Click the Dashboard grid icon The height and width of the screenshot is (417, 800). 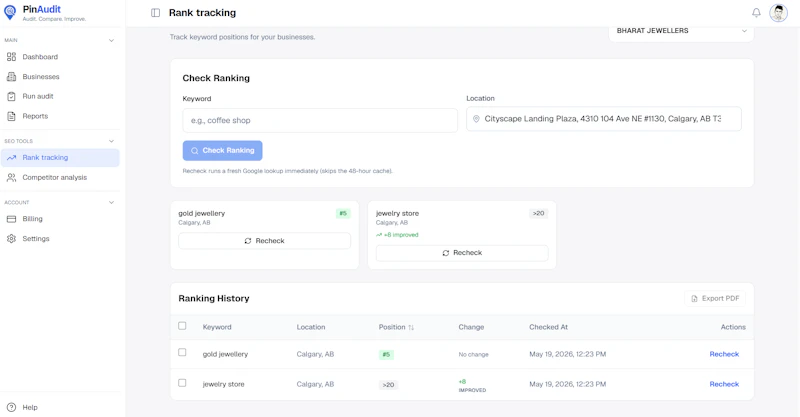tap(11, 57)
